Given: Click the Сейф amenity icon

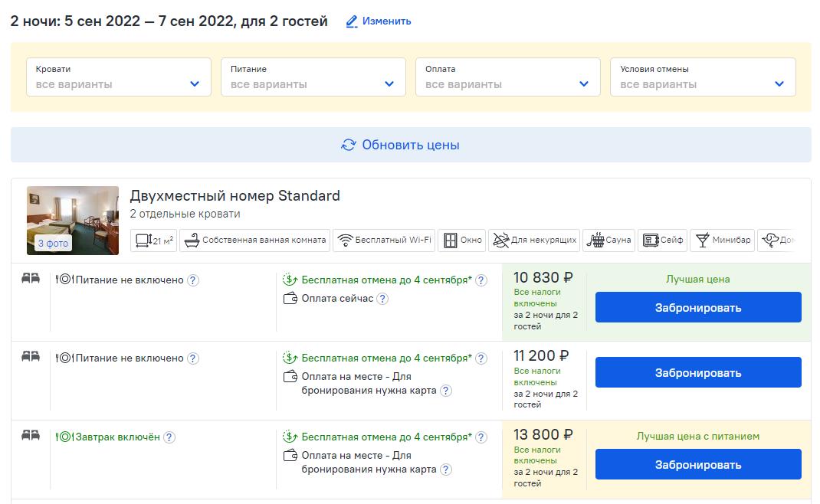Looking at the screenshot, I should click(648, 240).
